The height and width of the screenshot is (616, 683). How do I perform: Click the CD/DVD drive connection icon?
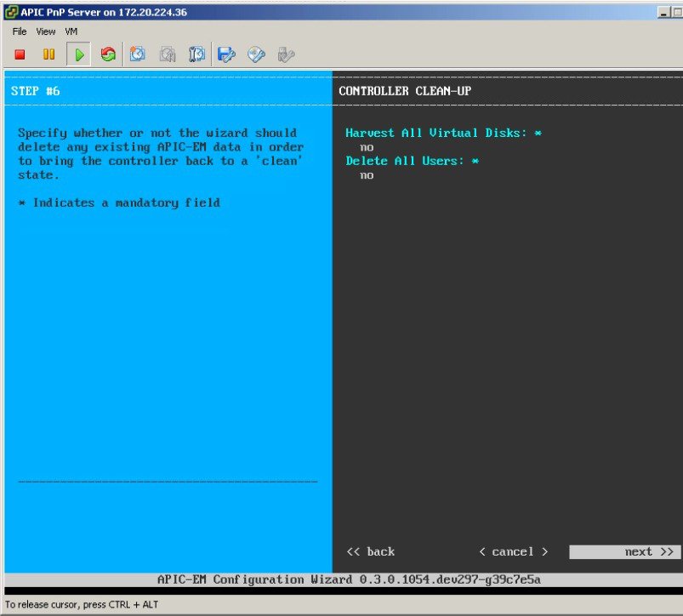click(x=256, y=54)
